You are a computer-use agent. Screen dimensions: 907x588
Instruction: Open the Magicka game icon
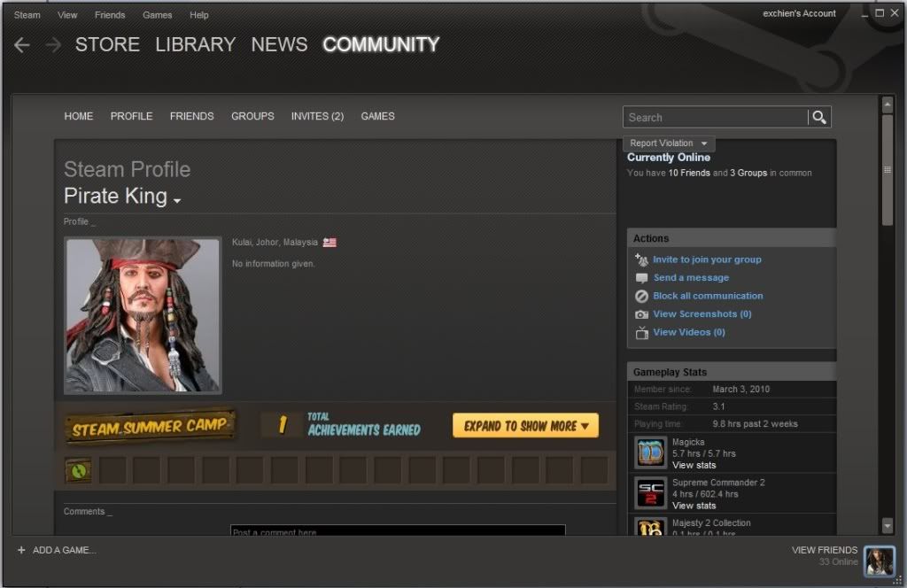tap(651, 453)
